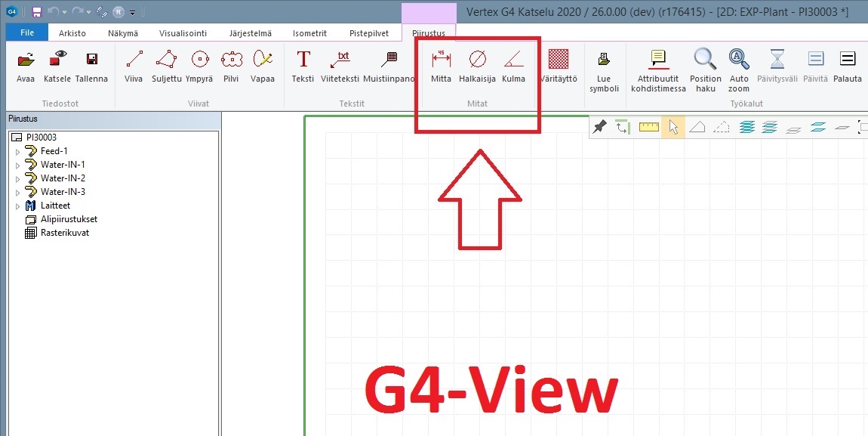Click the save icon in title bar
The image size is (868, 436).
point(37,11)
